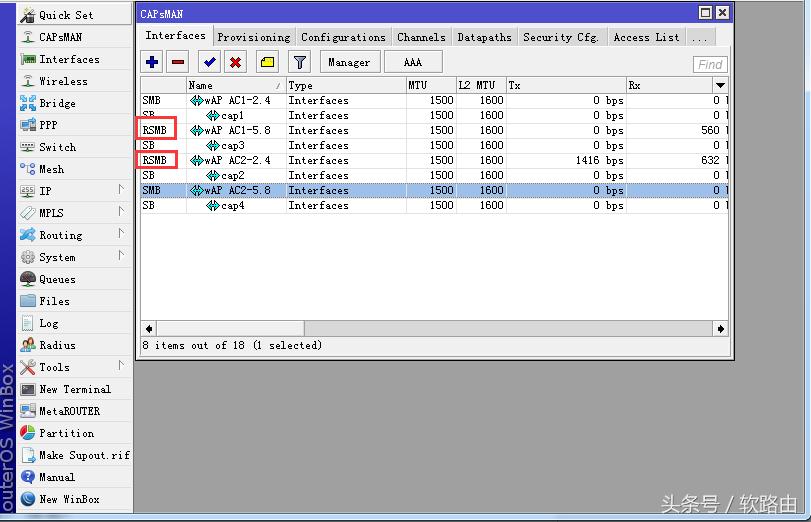
Task: Select the cap4 interface row
Action: click(434, 205)
